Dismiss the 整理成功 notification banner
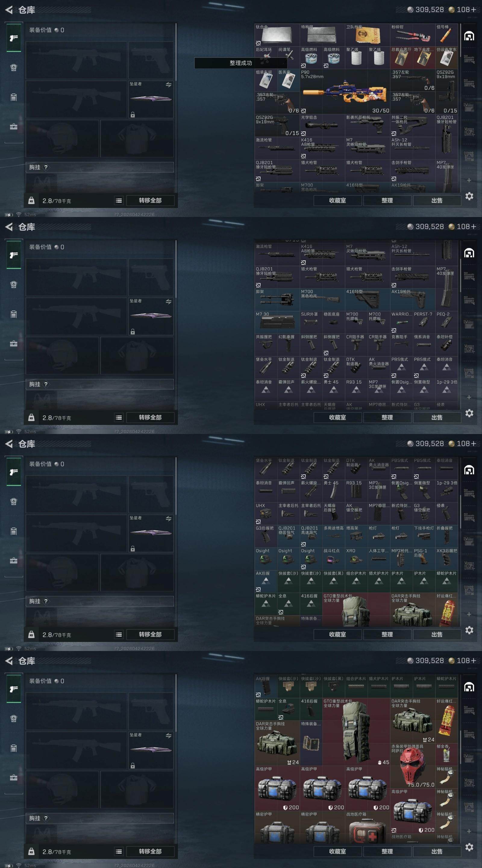Screen dimensions: 482x868 [x=240, y=63]
